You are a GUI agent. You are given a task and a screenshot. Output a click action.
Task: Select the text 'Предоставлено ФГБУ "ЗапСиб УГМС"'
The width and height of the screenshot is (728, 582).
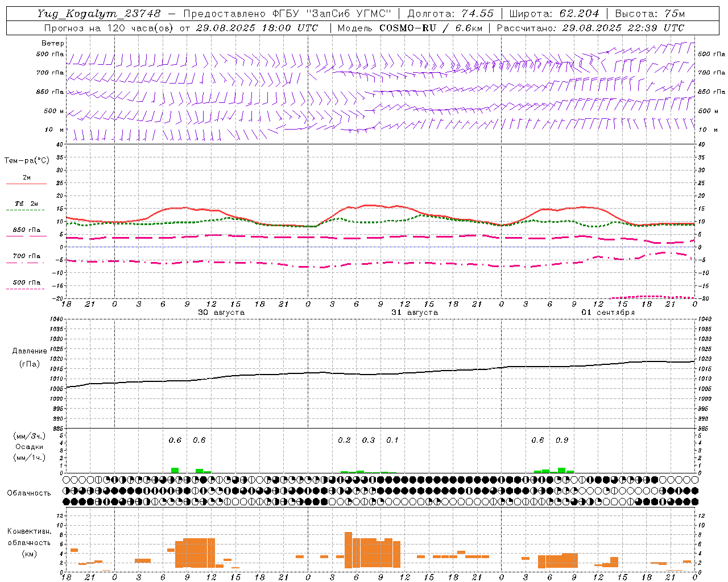tap(287, 14)
